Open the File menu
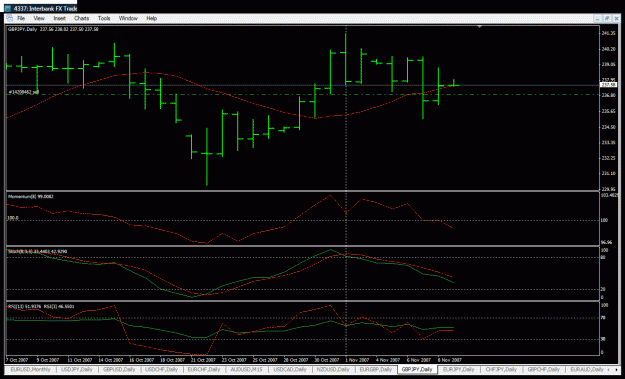This screenshot has width=625, height=379. (x=21, y=18)
